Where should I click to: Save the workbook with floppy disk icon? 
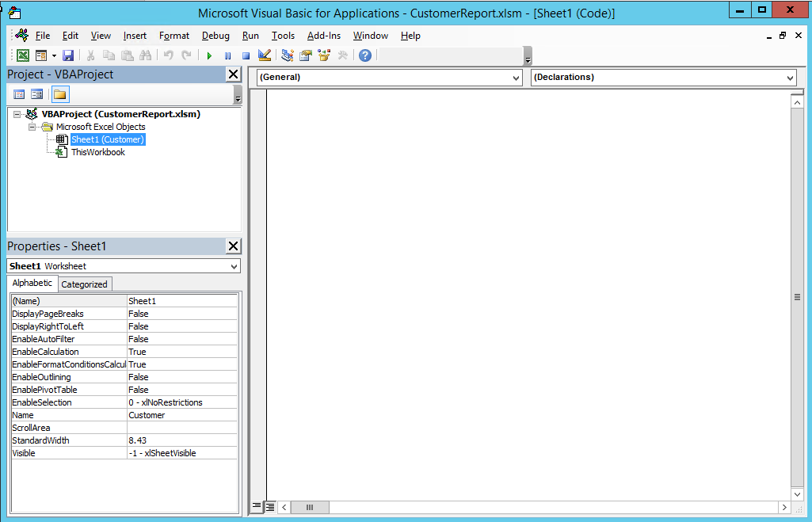coord(68,55)
